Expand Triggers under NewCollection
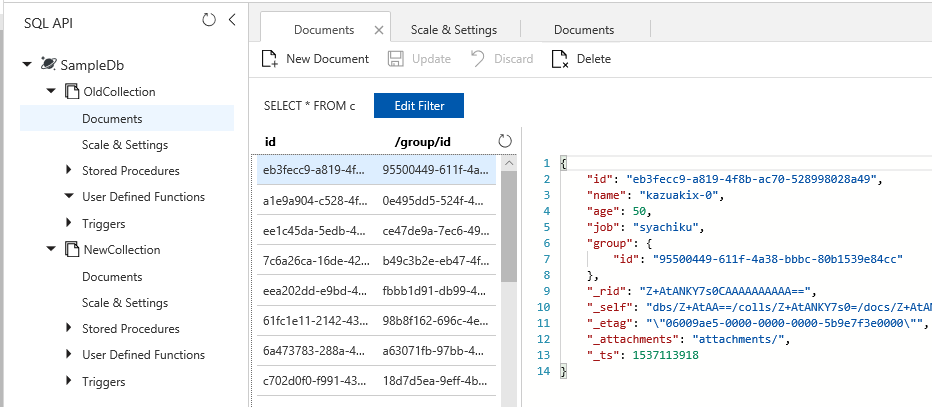Image resolution: width=932 pixels, height=407 pixels. pyautogui.click(x=69, y=381)
